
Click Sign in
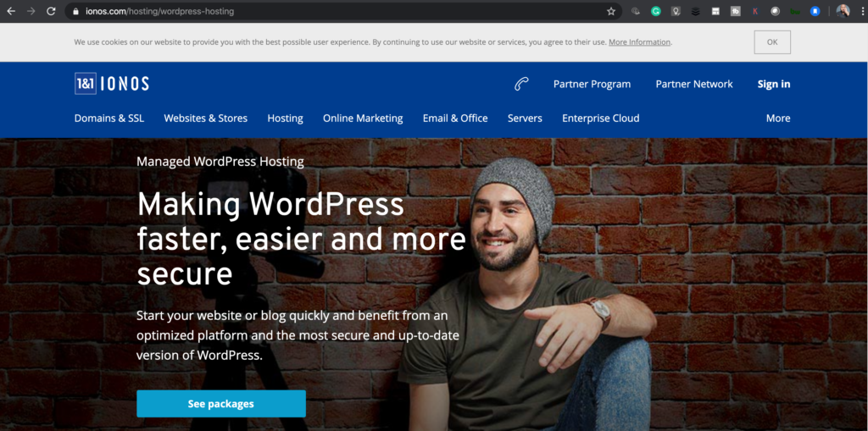pos(774,84)
